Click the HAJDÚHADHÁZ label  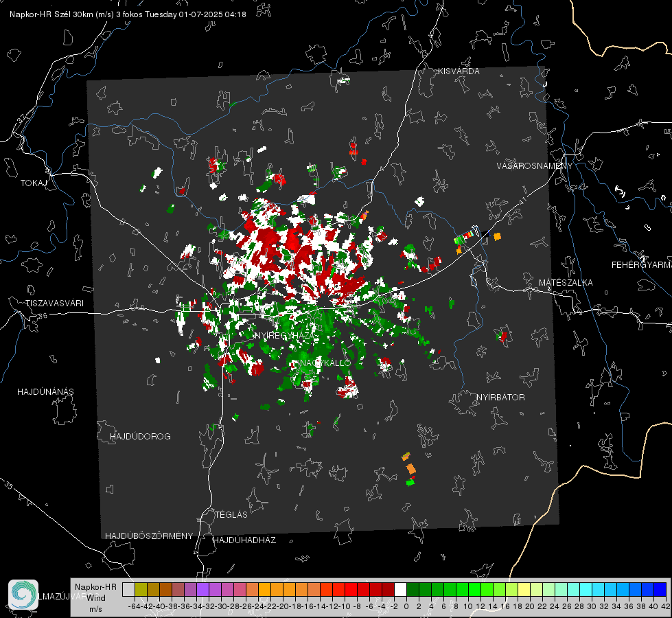tap(244, 540)
